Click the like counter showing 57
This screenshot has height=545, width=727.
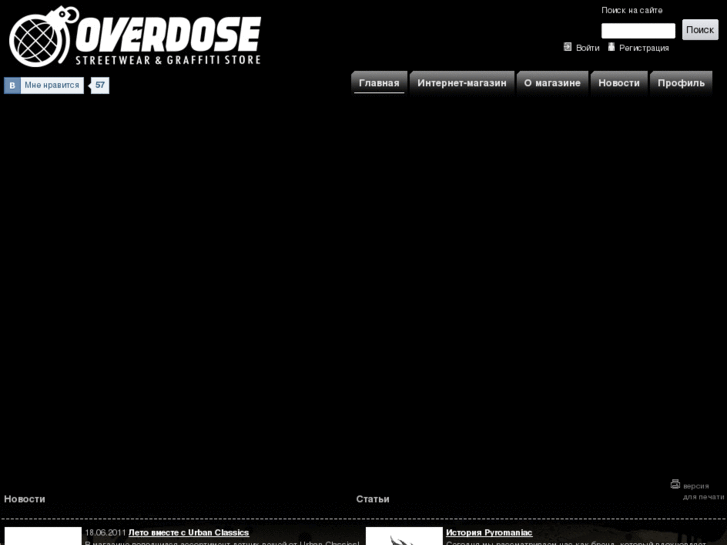coord(100,85)
